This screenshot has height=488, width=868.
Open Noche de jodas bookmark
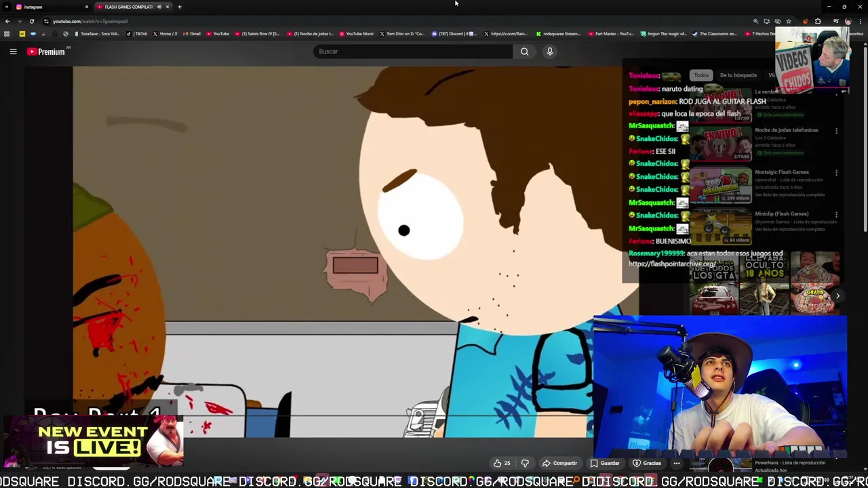pos(310,34)
